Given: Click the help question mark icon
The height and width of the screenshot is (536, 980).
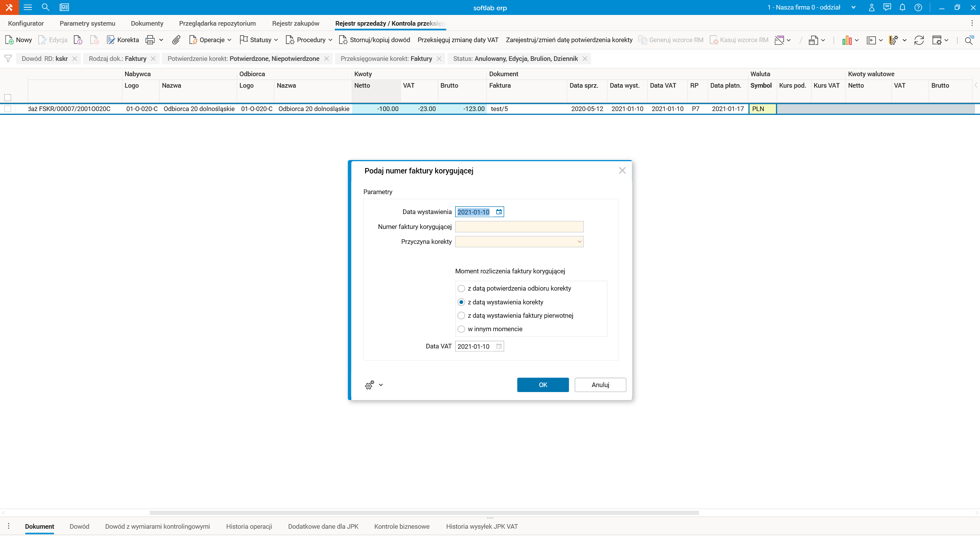Looking at the screenshot, I should 918,7.
